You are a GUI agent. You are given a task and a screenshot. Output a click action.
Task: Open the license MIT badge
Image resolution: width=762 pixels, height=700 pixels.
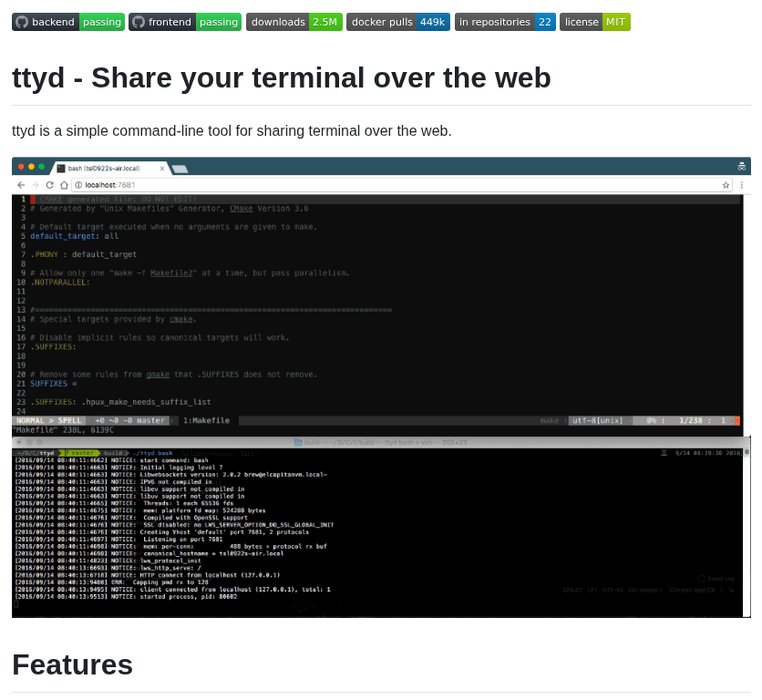[595, 22]
